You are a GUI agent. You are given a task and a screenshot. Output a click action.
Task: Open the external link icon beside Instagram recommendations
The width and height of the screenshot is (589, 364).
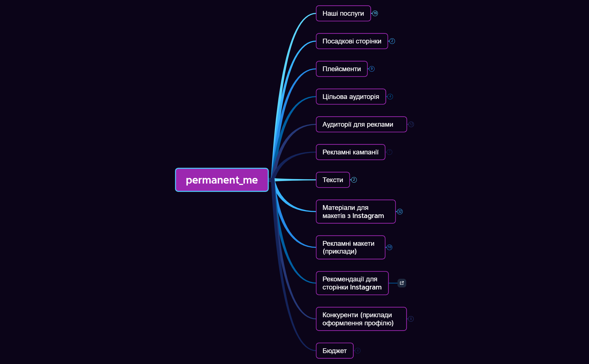pos(402,283)
